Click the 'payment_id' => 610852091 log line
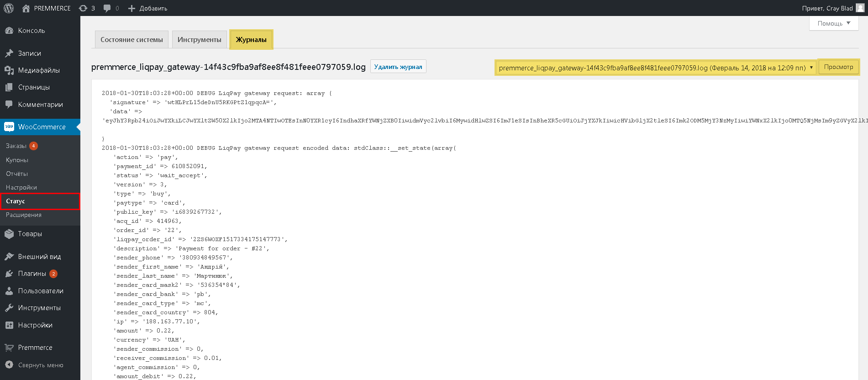868x380 pixels. pyautogui.click(x=160, y=166)
